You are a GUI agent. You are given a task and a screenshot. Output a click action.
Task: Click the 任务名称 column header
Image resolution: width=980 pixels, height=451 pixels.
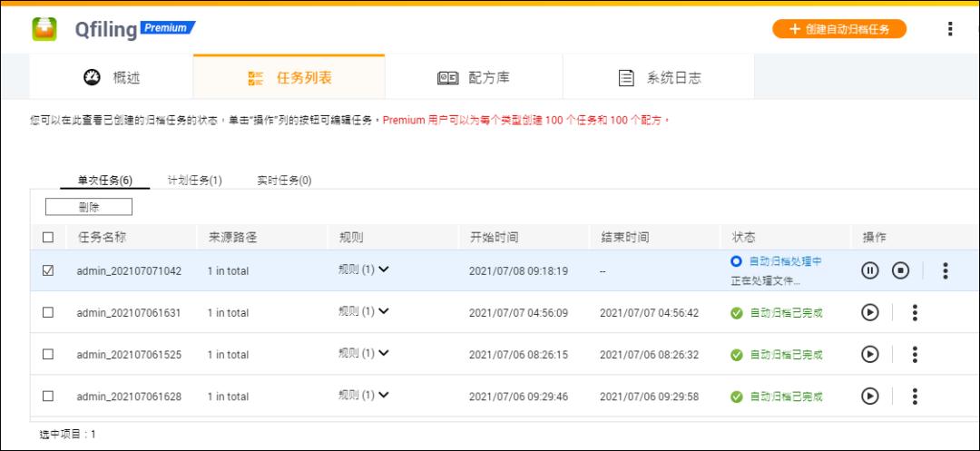click(103, 238)
